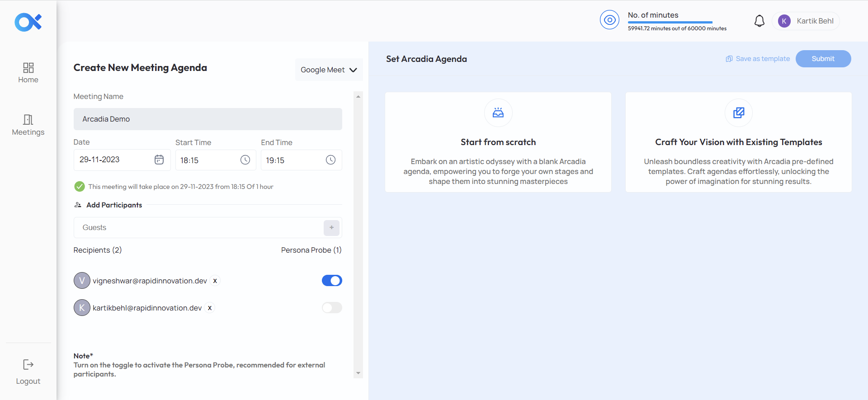Remove vigneshwar@rapidinnovation.dev recipient
The height and width of the screenshot is (400, 868).
(x=215, y=281)
